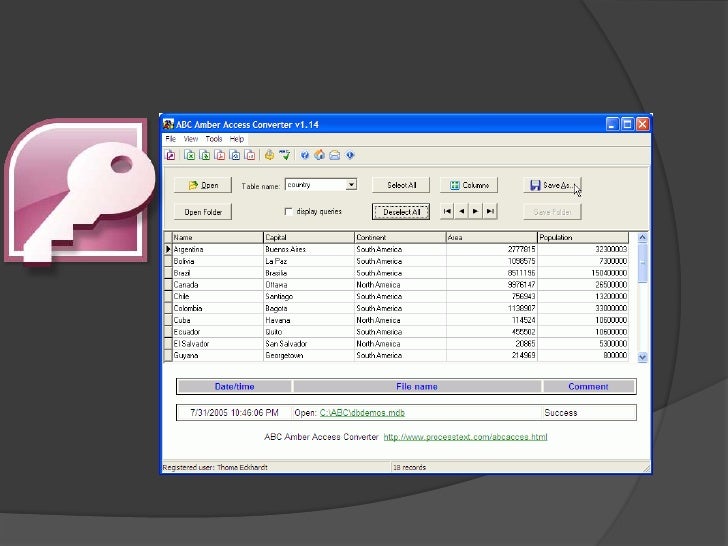728x546 pixels.
Task: Go to first record navigation button
Action: coord(447,211)
